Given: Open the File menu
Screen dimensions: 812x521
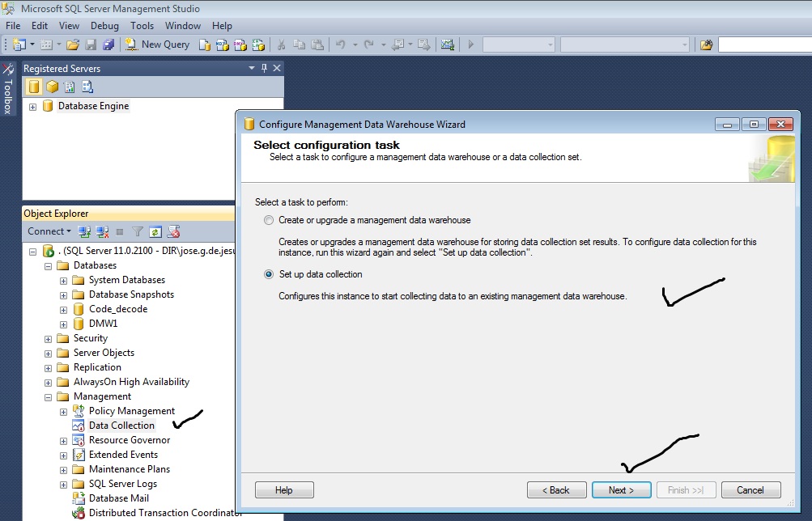Looking at the screenshot, I should (x=13, y=25).
